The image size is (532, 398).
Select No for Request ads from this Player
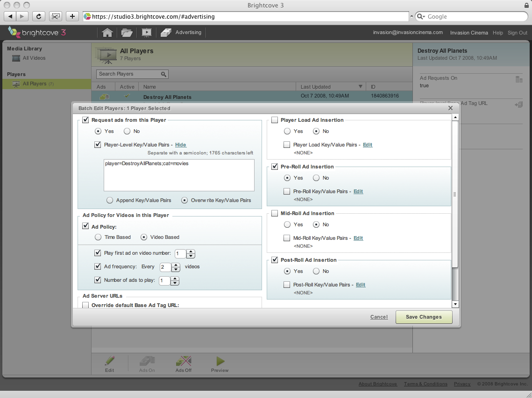(127, 131)
